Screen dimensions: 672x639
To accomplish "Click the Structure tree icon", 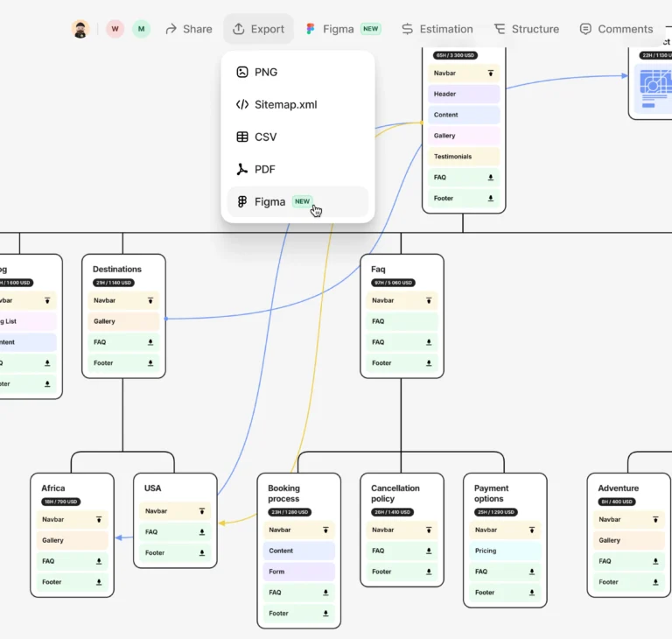I will click(x=500, y=29).
